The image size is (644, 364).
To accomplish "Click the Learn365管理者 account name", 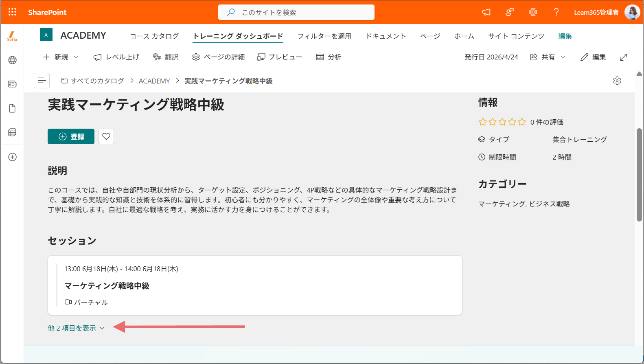I will [x=596, y=12].
